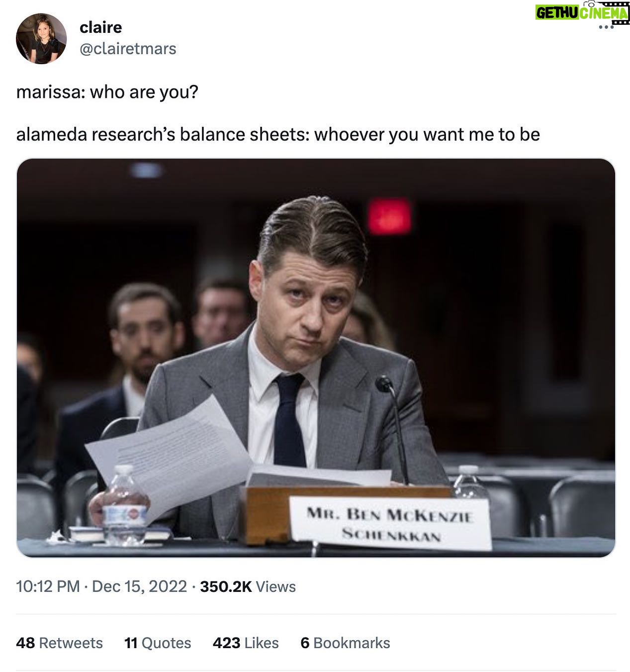Click the GETHU CINEMA watermark logo
The image size is (630, 672).
[x=582, y=12]
